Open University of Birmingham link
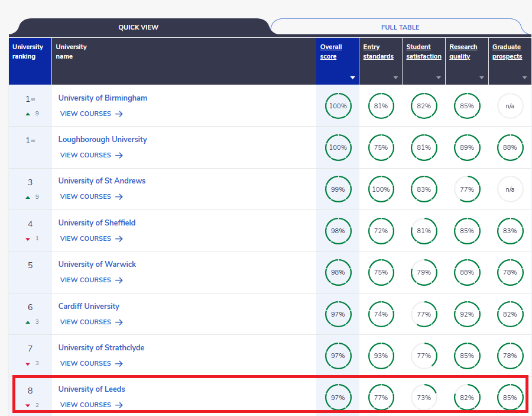The height and width of the screenshot is (416, 532). pos(103,98)
